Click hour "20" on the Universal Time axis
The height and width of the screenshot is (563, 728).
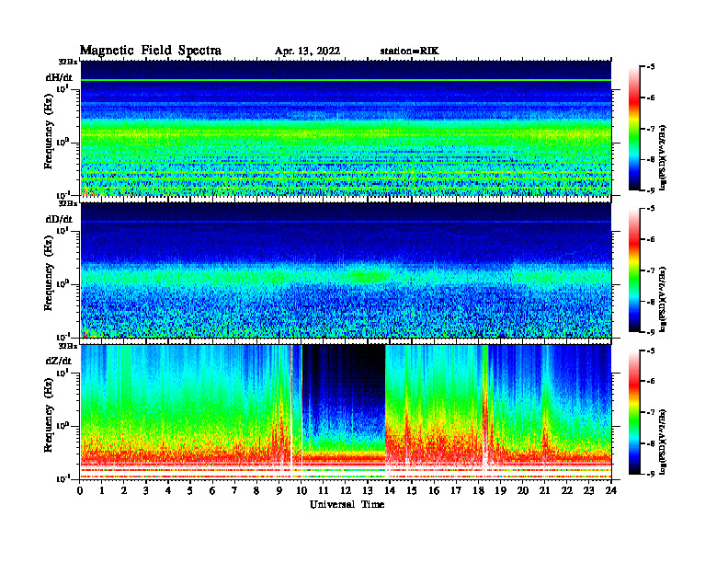click(522, 491)
